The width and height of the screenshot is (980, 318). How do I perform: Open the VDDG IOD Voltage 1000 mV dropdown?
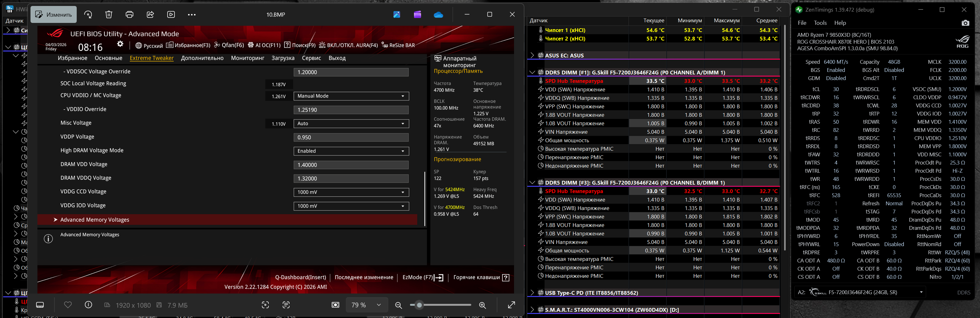pos(351,206)
